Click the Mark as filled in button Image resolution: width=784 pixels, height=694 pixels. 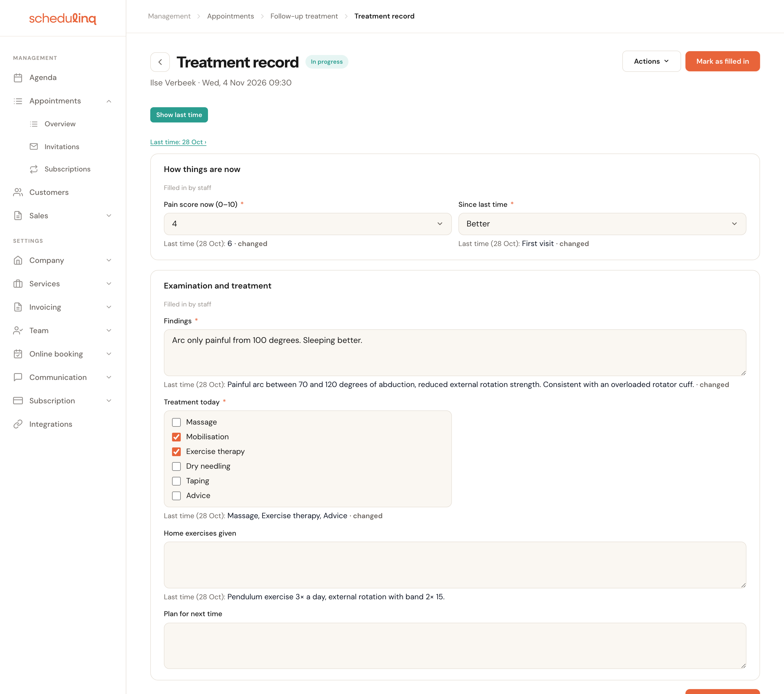(723, 61)
